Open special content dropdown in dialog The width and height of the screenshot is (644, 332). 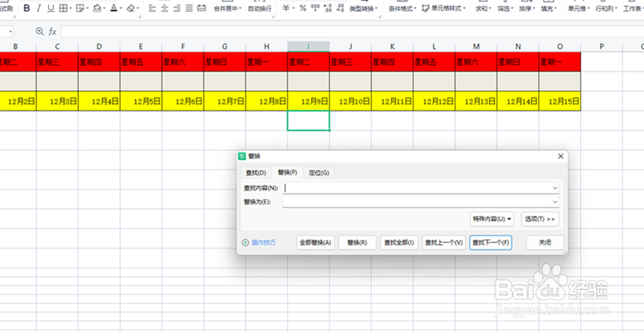492,219
